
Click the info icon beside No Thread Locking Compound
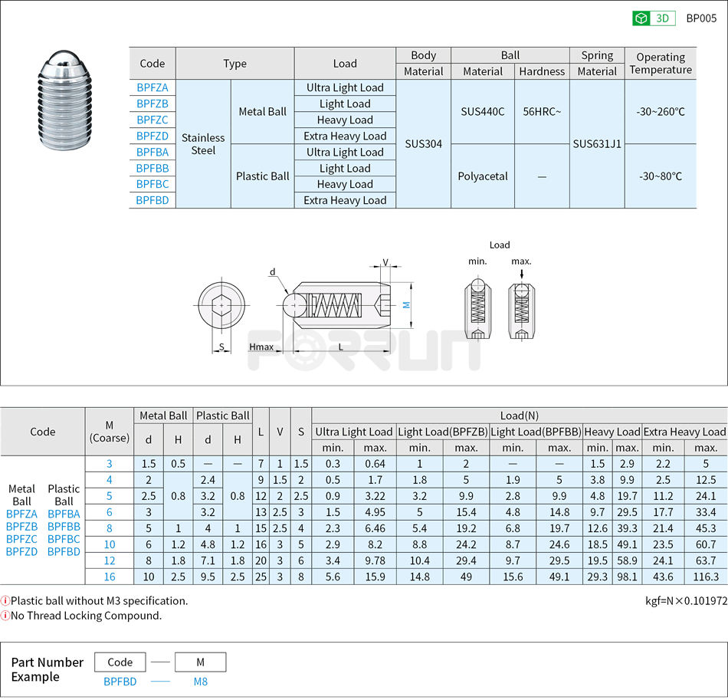tap(5, 616)
